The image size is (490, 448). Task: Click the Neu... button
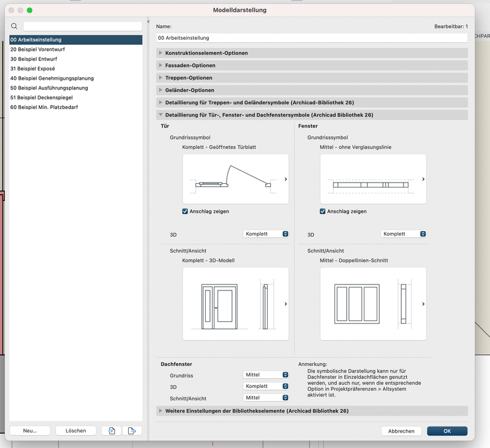click(x=31, y=431)
